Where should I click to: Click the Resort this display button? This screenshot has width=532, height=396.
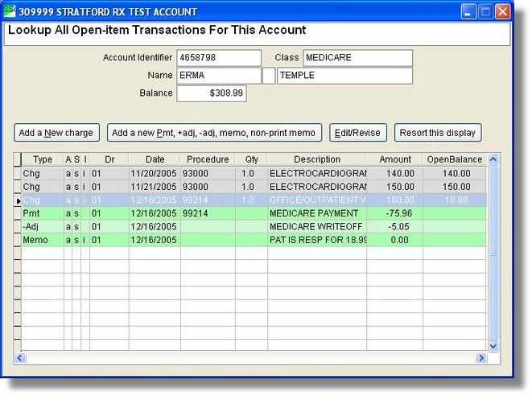(x=437, y=132)
